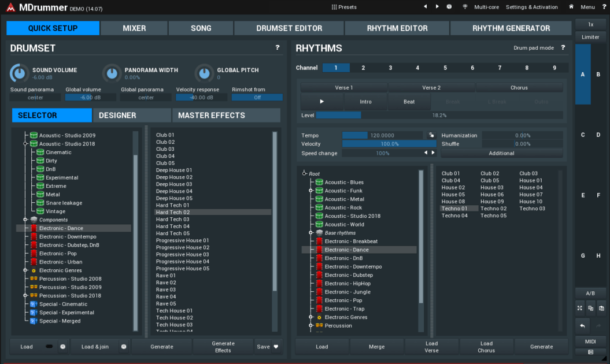
Task: Toggle the 1x oversampling button
Action: click(x=590, y=24)
